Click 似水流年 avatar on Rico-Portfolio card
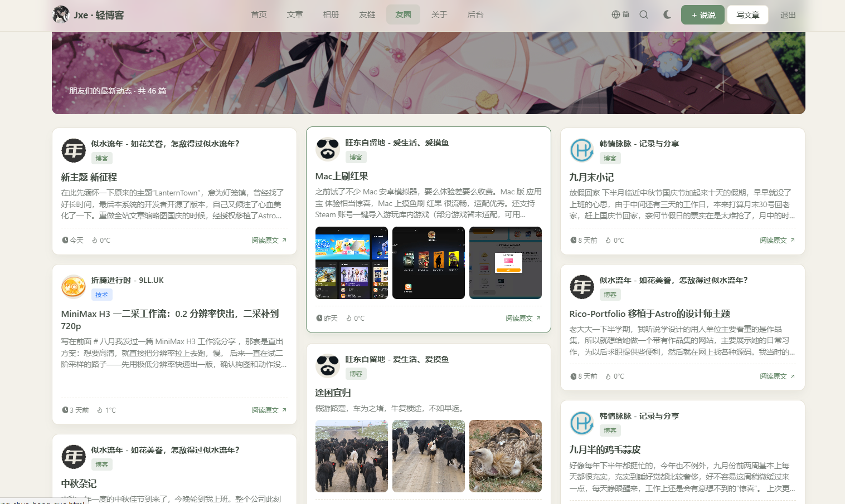Image resolution: width=845 pixels, height=504 pixels. click(582, 287)
